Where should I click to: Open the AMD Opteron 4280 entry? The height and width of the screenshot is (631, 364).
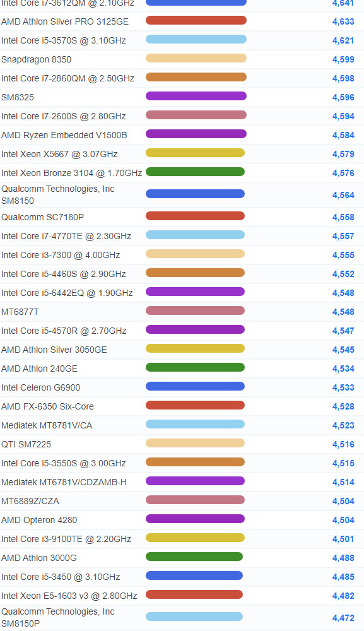[39, 520]
